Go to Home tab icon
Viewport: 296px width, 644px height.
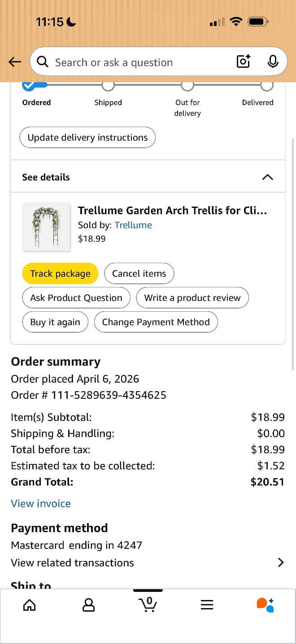pyautogui.click(x=29, y=605)
